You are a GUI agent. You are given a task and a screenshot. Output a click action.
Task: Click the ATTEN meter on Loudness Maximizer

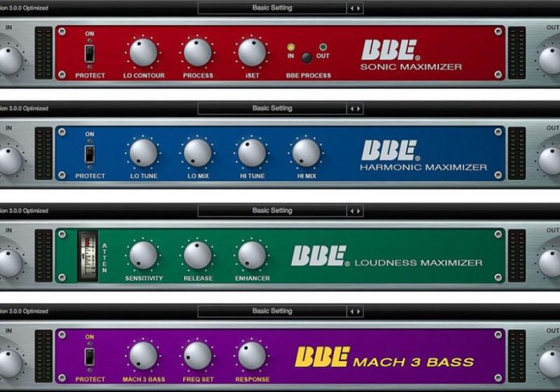(x=88, y=256)
